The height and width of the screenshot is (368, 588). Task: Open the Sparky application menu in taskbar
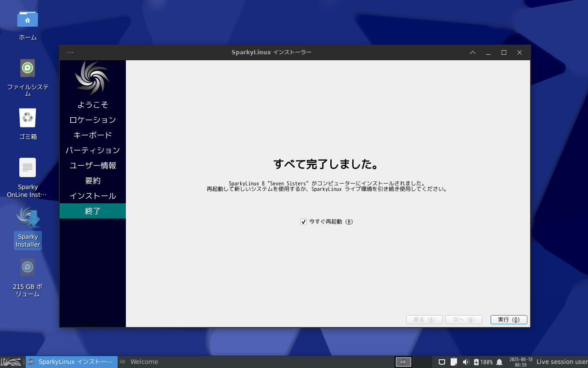pyautogui.click(x=11, y=362)
